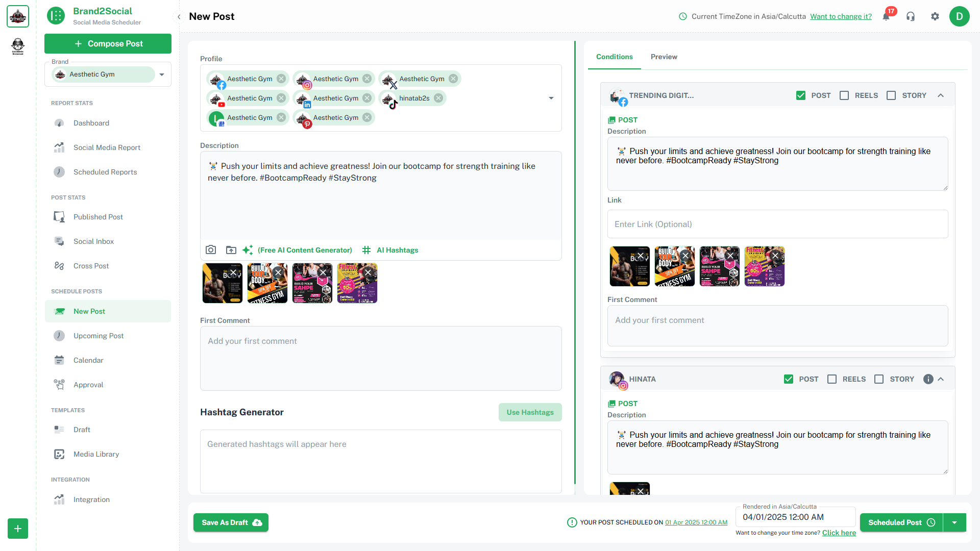Image resolution: width=980 pixels, height=551 pixels.
Task: Collapse the sidebar with chevron arrow
Action: click(179, 17)
